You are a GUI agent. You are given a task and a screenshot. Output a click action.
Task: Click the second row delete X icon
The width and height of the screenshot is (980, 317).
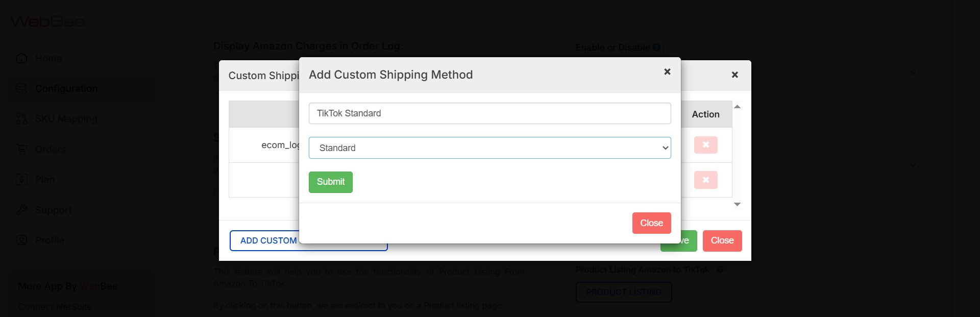(705, 180)
